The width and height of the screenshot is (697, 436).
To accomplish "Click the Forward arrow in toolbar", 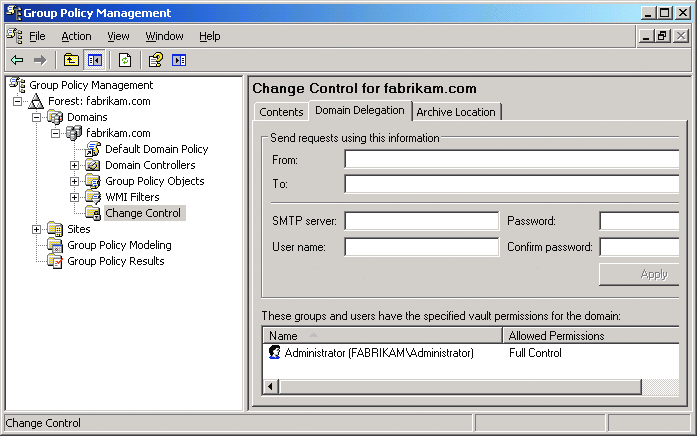I will (40, 60).
